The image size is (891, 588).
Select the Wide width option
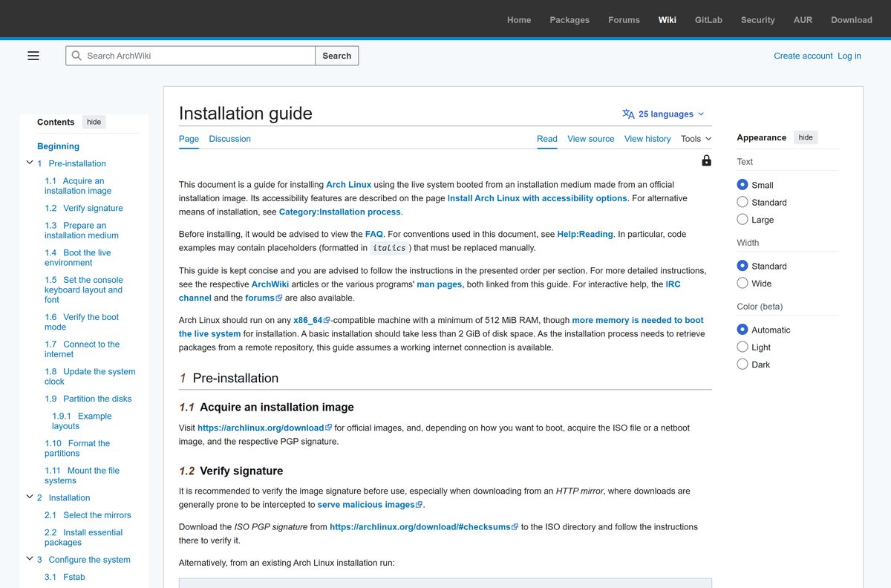coord(742,283)
